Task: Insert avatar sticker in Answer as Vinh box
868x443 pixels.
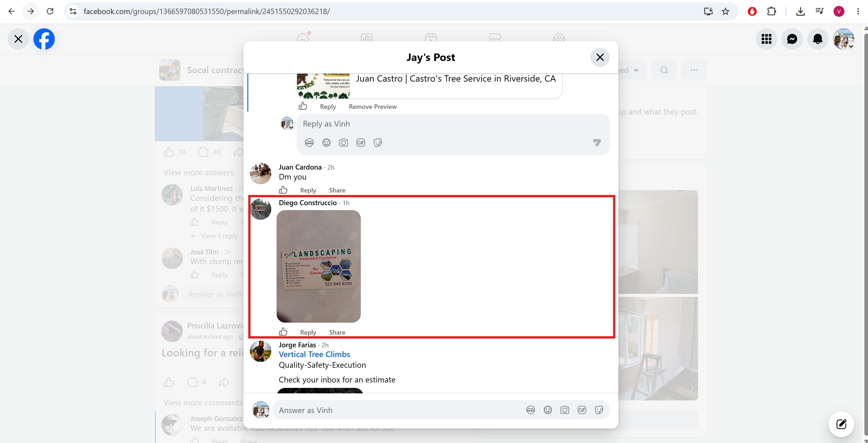Action: pos(530,410)
